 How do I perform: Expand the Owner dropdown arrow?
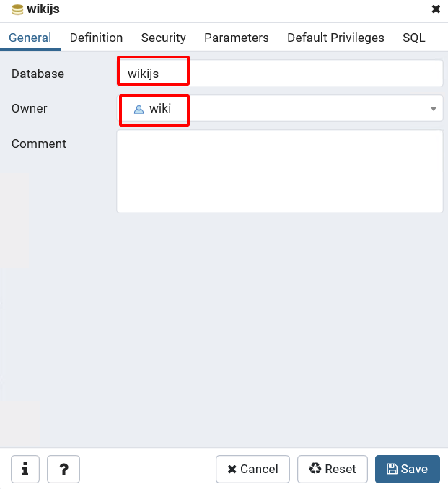tap(434, 109)
